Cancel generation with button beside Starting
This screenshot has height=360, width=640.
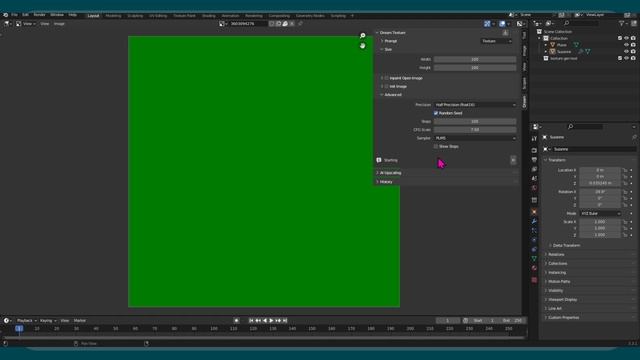coord(513,160)
